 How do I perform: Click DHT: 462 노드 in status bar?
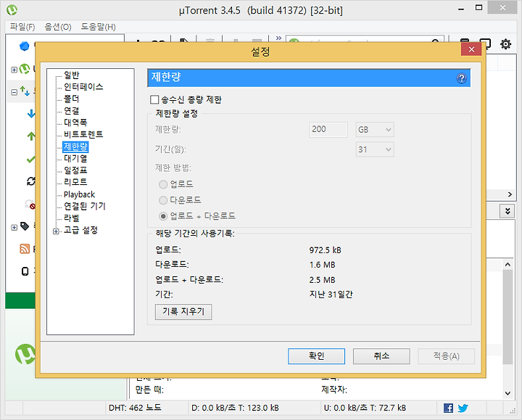tap(135, 408)
